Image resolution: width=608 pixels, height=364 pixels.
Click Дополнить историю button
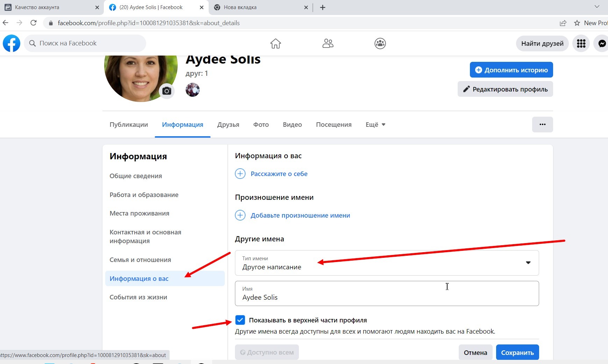(511, 70)
